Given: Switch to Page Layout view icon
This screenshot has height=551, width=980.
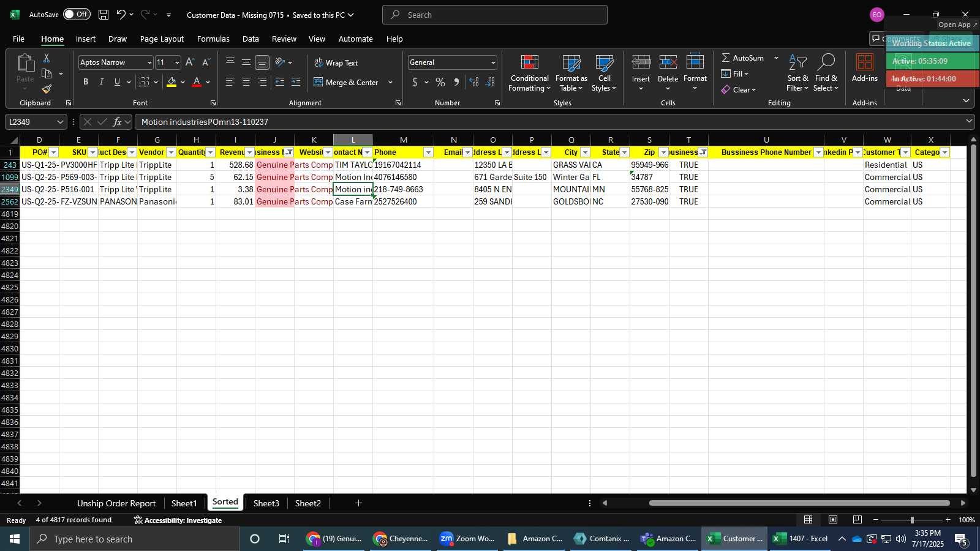Looking at the screenshot, I should pos(833,520).
